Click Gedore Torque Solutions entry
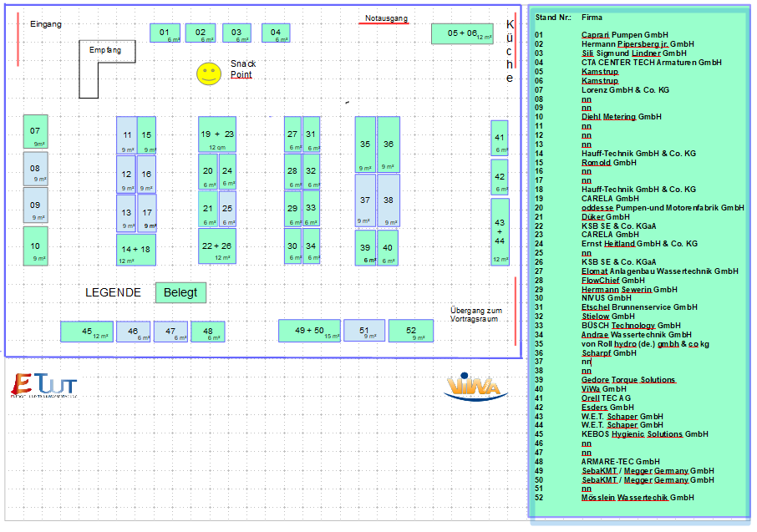Image resolution: width=757 pixels, height=532 pixels. pos(628,380)
